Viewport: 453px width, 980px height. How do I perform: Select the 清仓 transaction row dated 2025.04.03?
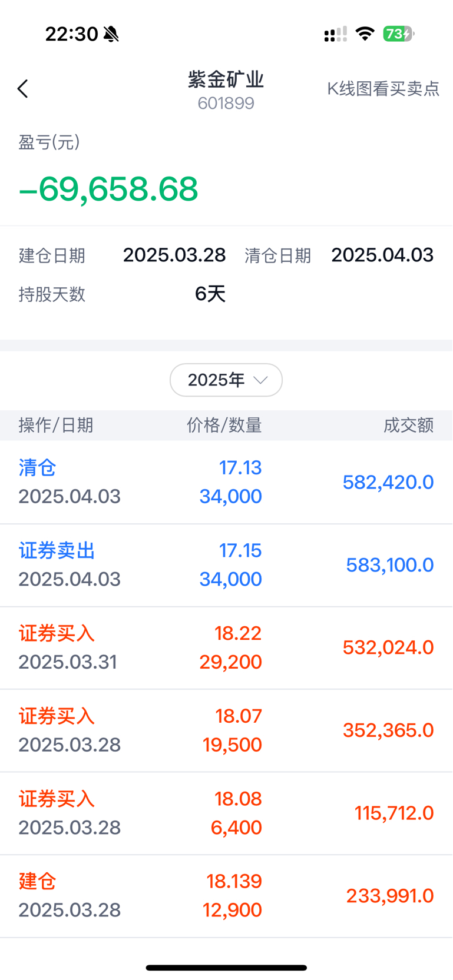coord(226,483)
